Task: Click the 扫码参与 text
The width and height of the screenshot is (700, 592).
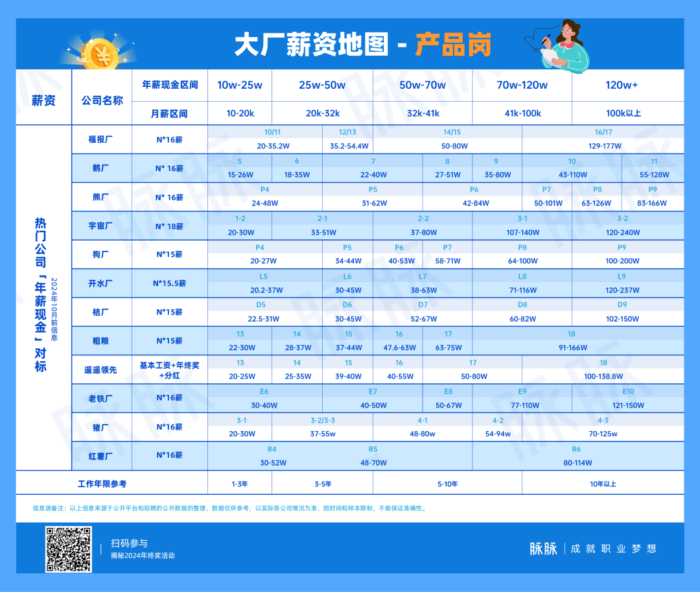Action: coord(129,543)
